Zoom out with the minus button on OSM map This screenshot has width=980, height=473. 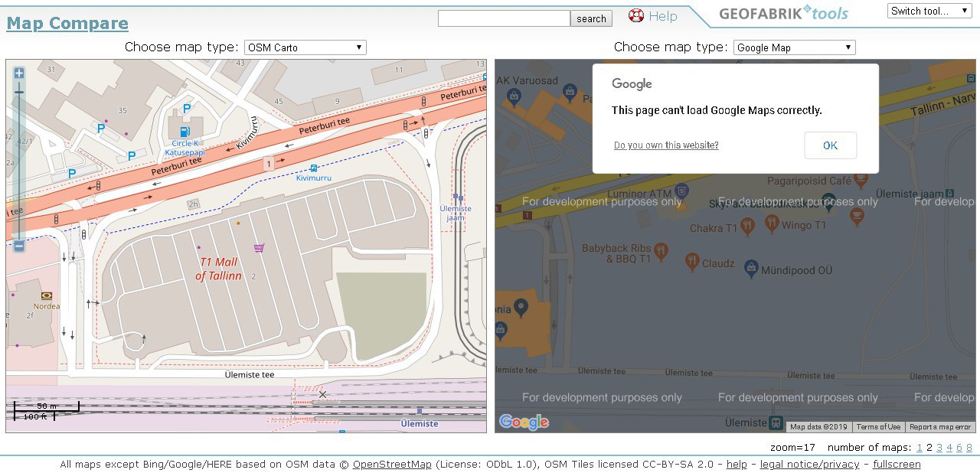[19, 246]
